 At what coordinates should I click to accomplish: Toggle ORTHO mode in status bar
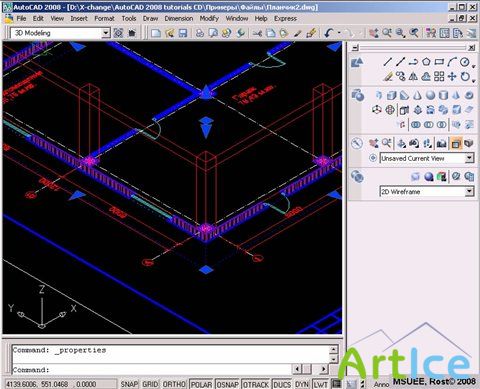[174, 384]
